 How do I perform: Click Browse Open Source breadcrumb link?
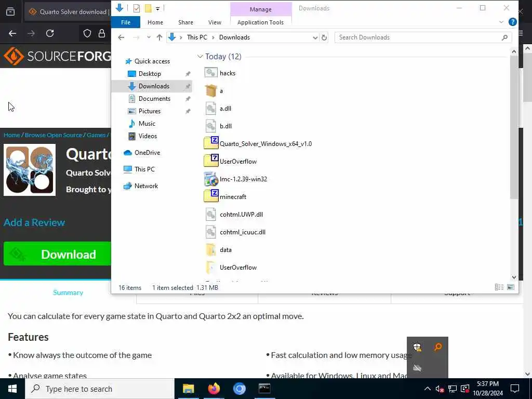point(54,135)
